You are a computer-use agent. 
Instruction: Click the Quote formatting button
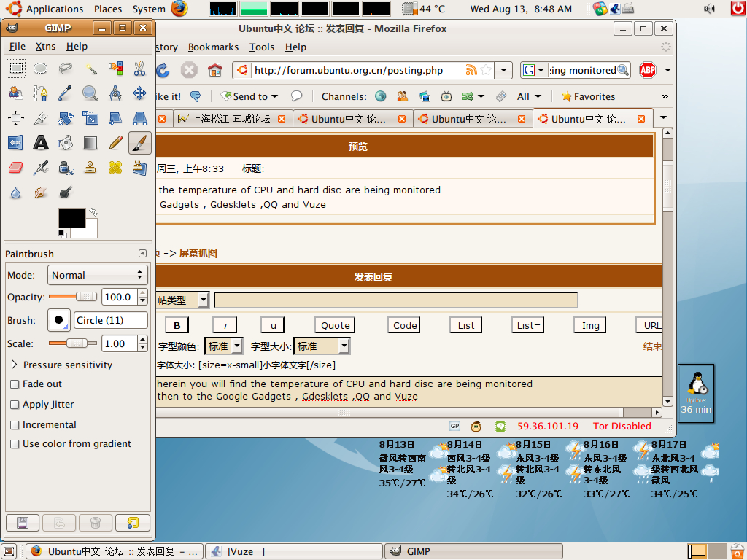335,325
